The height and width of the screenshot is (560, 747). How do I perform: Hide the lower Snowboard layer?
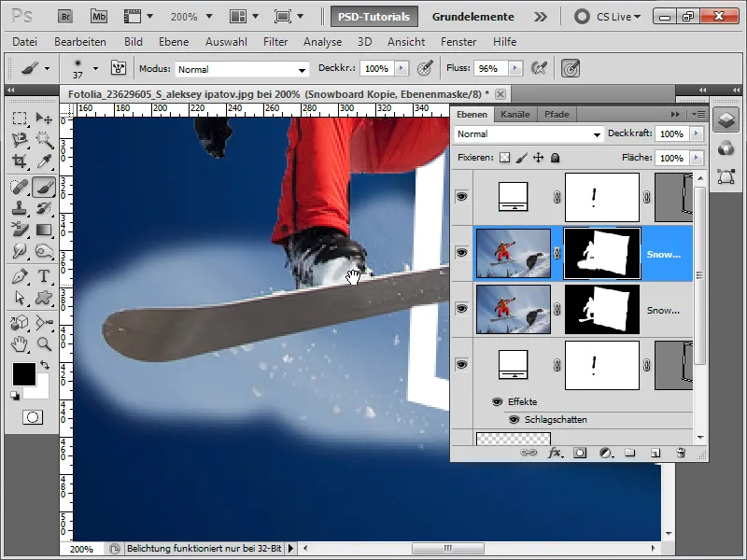pyautogui.click(x=461, y=309)
